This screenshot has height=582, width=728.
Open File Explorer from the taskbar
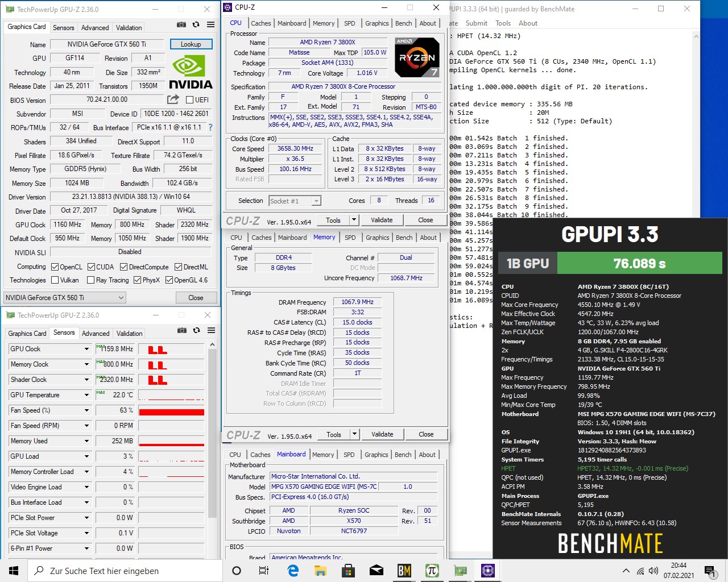coord(321,571)
